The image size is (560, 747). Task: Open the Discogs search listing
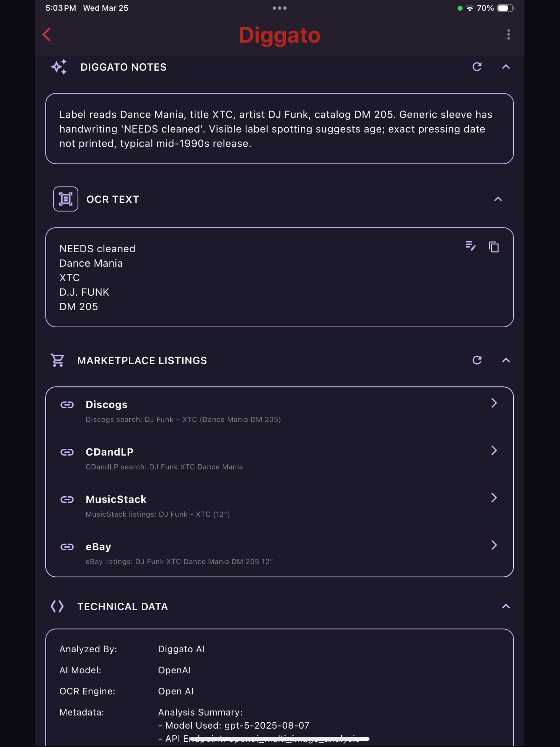coord(279,411)
